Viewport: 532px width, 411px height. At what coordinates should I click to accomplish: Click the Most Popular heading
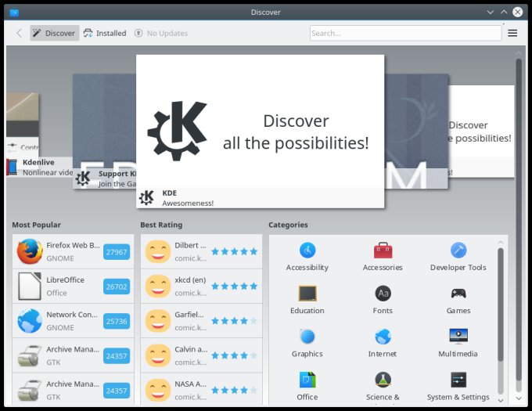click(36, 225)
